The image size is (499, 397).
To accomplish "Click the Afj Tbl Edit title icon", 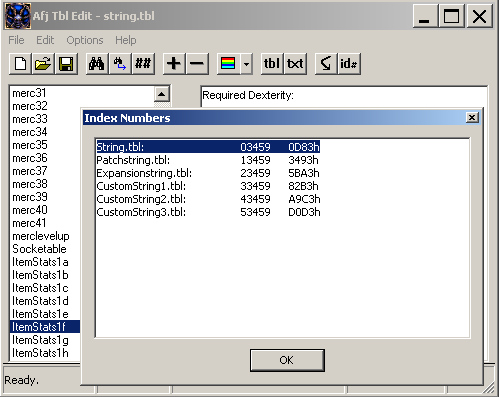I will [18, 16].
